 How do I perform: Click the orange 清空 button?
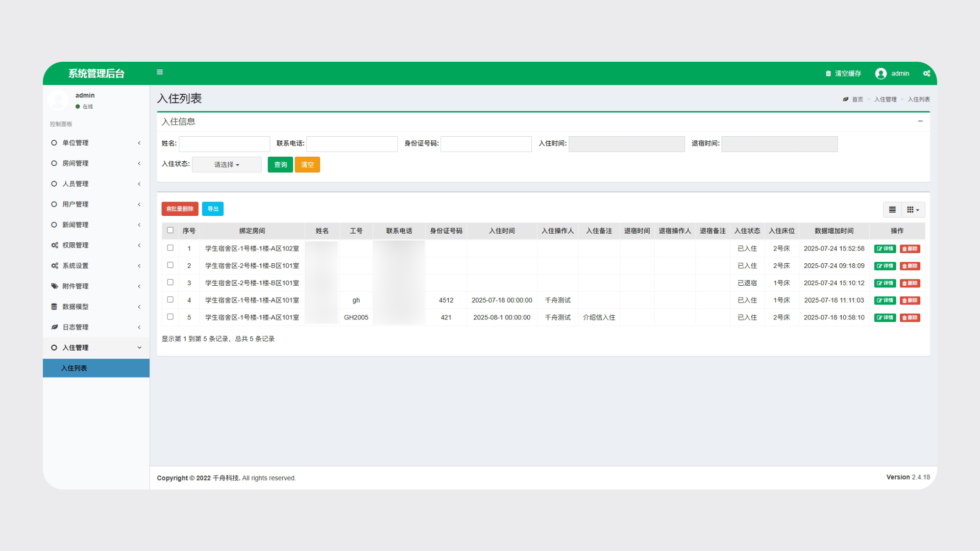307,165
